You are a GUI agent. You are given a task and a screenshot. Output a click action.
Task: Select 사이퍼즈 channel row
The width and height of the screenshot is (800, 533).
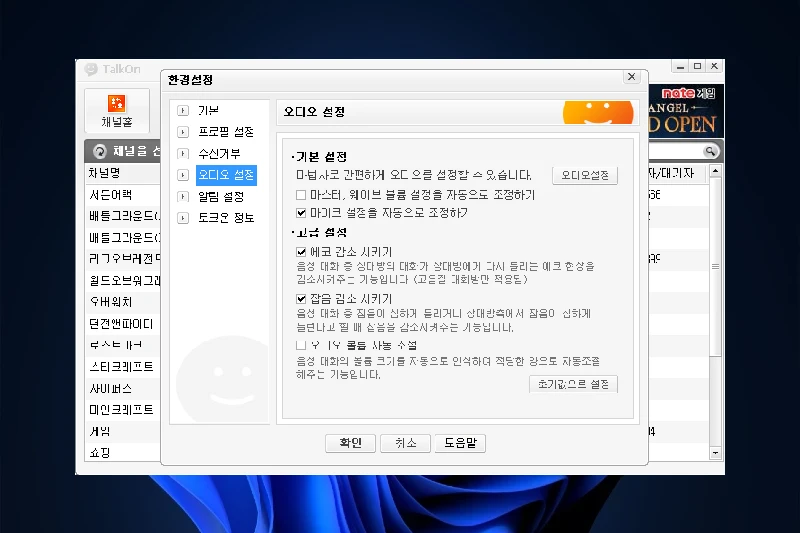click(122, 389)
